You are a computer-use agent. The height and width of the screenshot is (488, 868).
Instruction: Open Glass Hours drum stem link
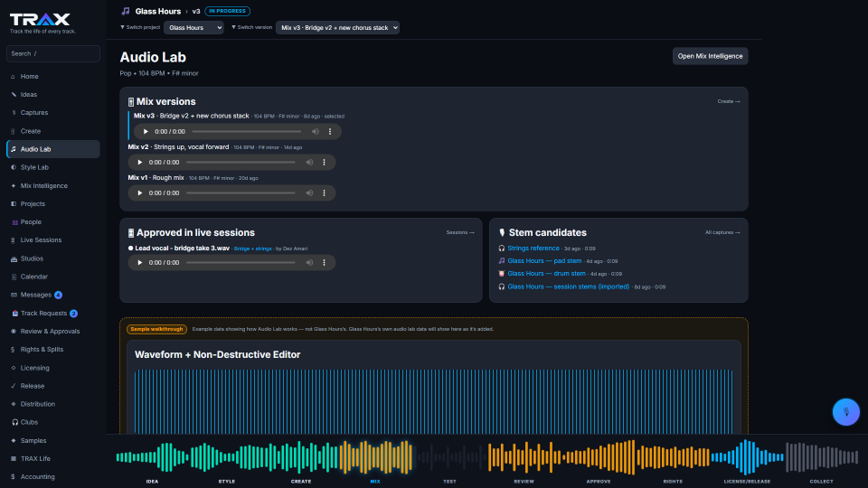point(546,274)
